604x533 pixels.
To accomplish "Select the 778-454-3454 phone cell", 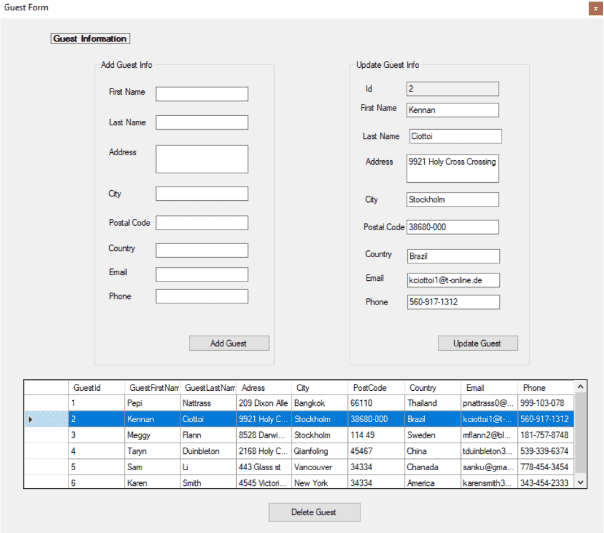I will click(x=545, y=467).
